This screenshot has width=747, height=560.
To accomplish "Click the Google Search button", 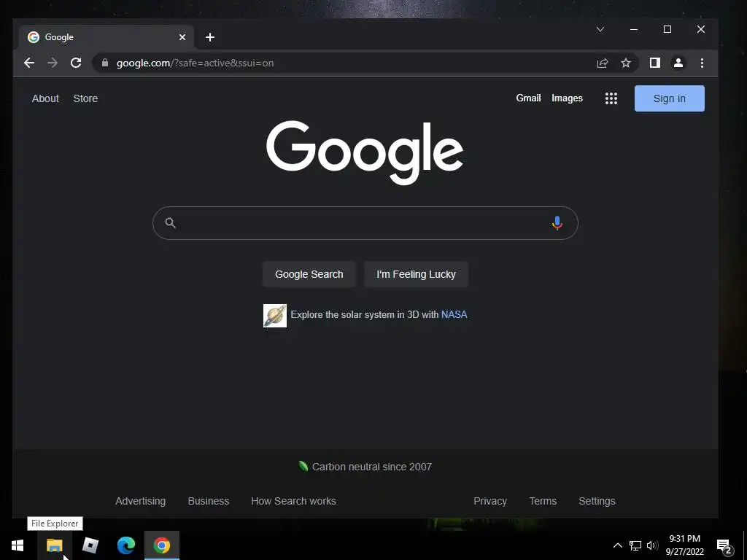I will 309,274.
